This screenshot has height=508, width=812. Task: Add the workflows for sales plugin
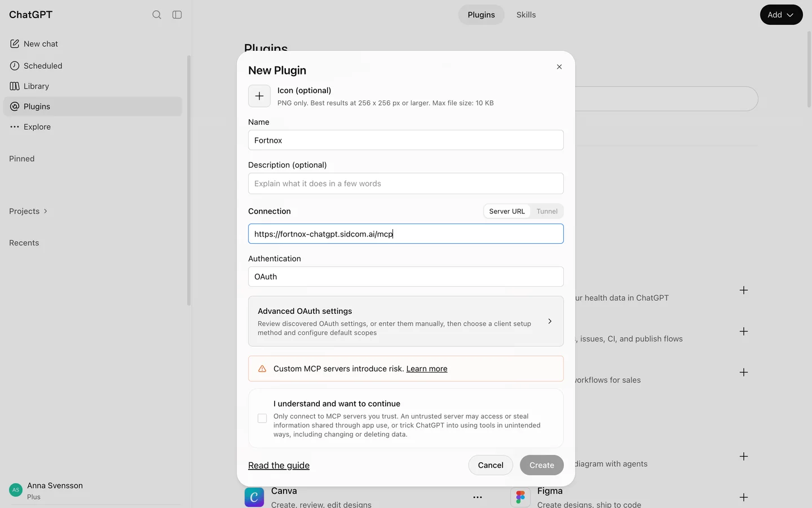(x=744, y=373)
